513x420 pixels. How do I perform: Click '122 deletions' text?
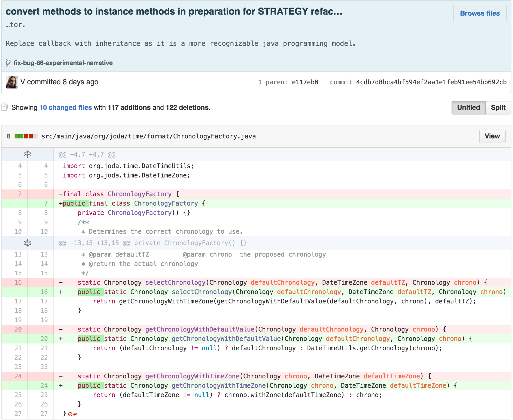pyautogui.click(x=187, y=107)
